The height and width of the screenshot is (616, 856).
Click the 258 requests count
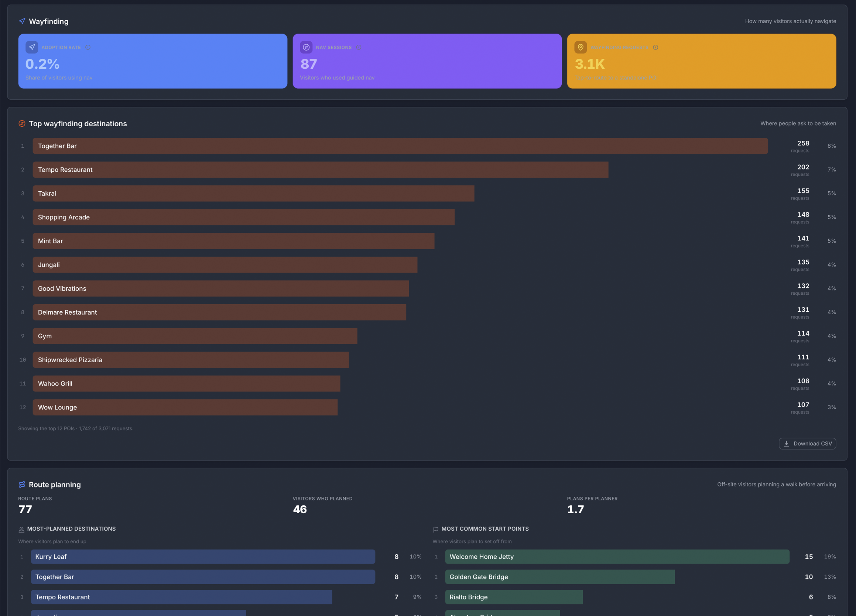[x=803, y=143]
